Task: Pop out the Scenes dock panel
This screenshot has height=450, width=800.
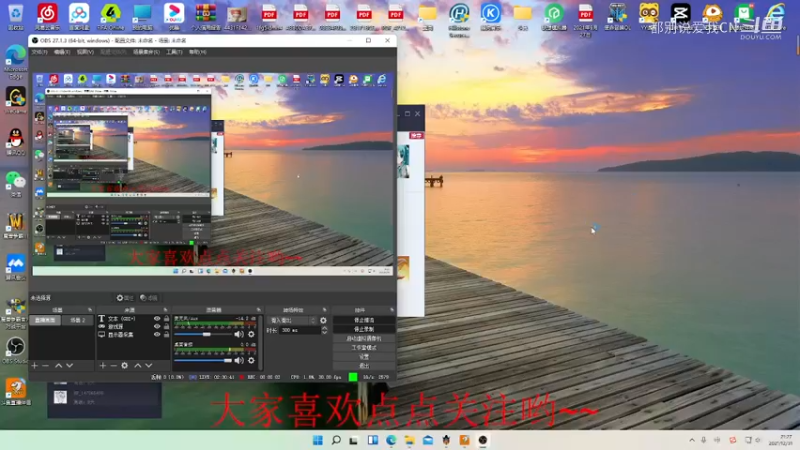Action: pos(90,310)
